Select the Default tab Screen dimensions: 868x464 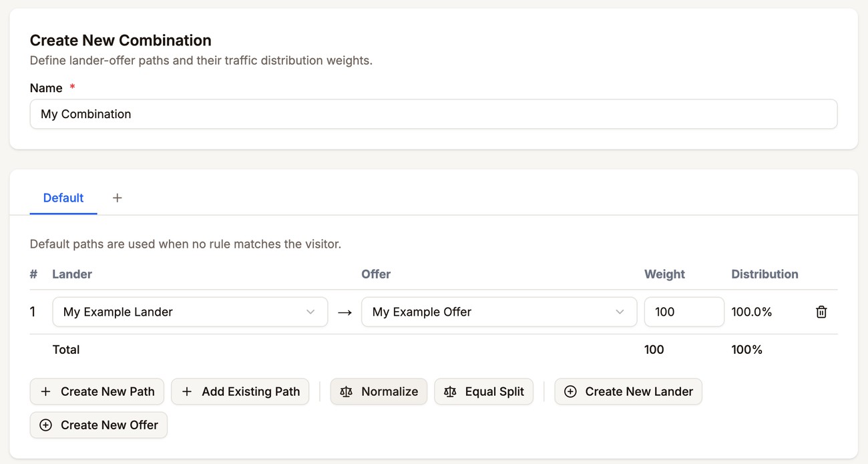pyautogui.click(x=63, y=198)
